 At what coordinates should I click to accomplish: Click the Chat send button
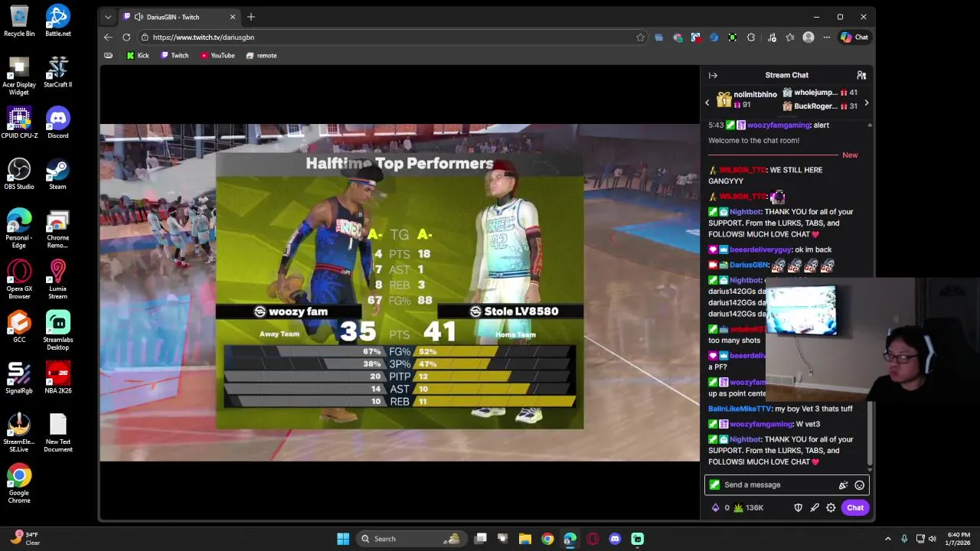tap(855, 507)
